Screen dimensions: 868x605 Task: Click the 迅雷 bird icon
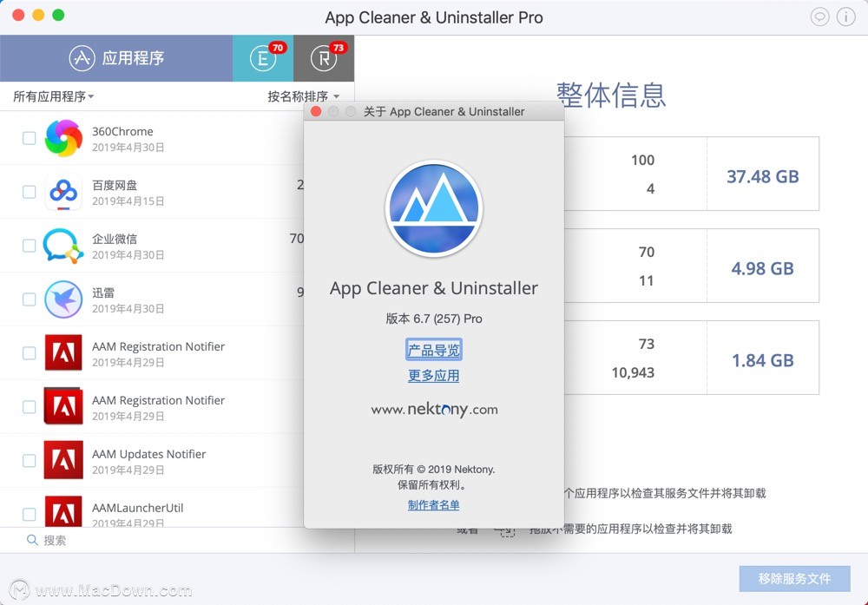click(x=63, y=299)
